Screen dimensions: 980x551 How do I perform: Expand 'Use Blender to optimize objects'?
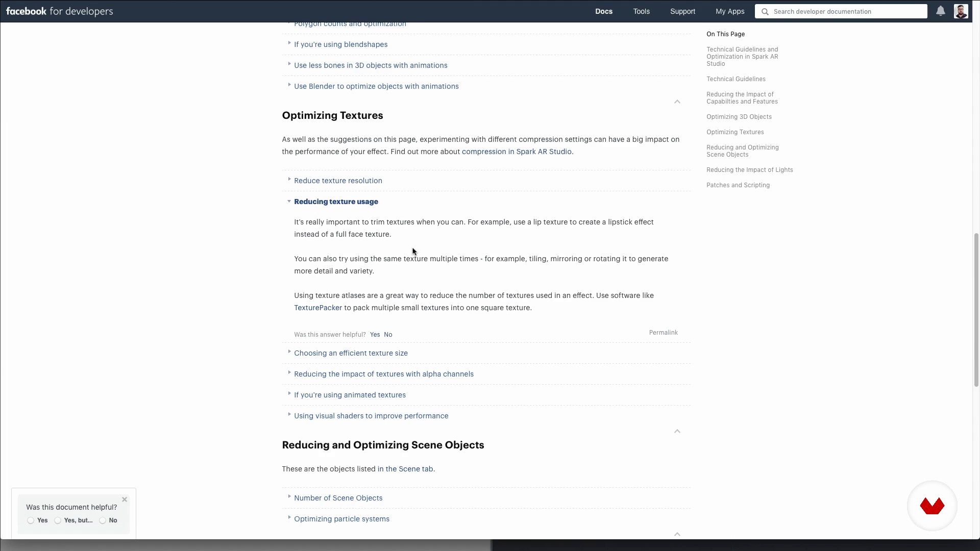(x=376, y=86)
